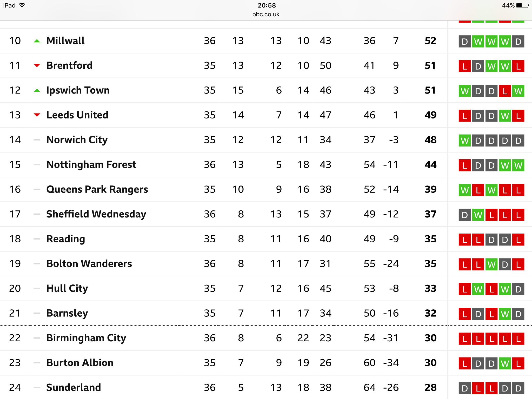The image size is (532, 399).
Task: Tap the Wi-Fi status icon
Action: pyautogui.click(x=22, y=5)
